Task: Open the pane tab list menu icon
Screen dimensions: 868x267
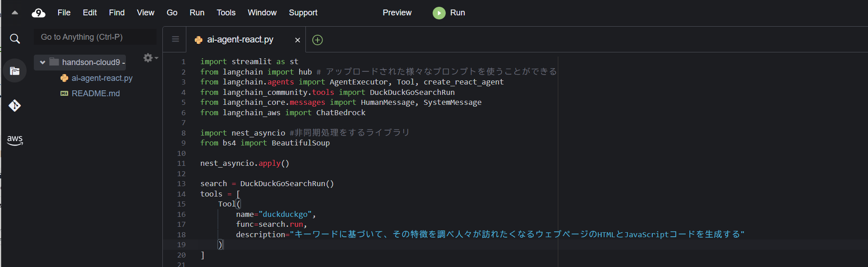Action: click(175, 39)
